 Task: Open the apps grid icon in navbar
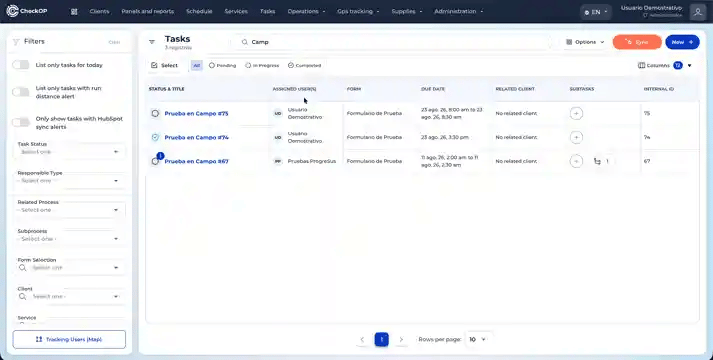(74, 11)
